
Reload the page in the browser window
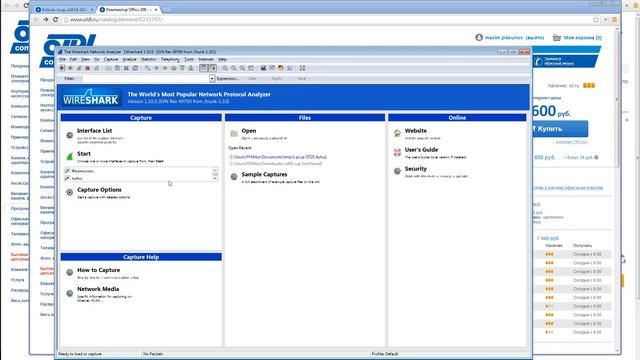tap(56, 20)
